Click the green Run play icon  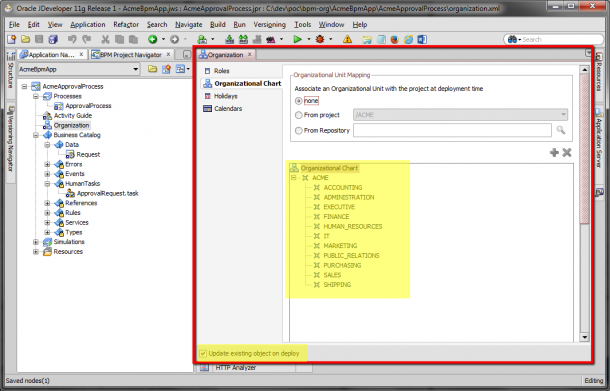(297, 39)
